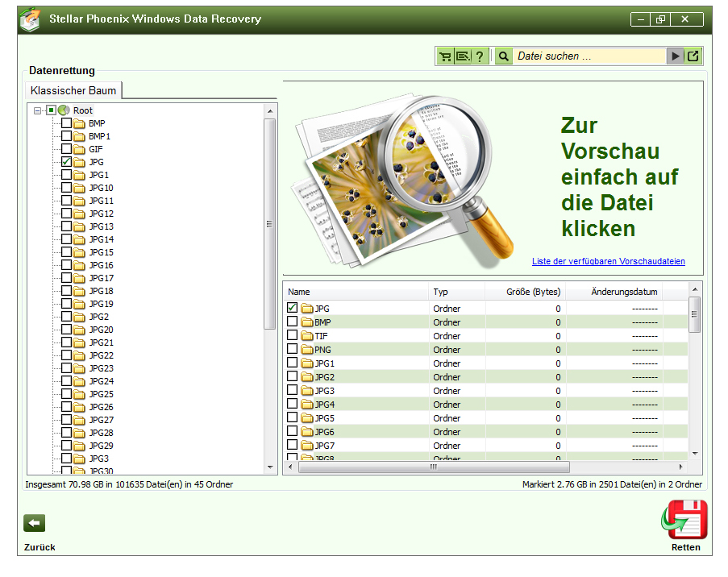Select JPG12 in the tree
This screenshot has height=577, width=728.
[102, 214]
